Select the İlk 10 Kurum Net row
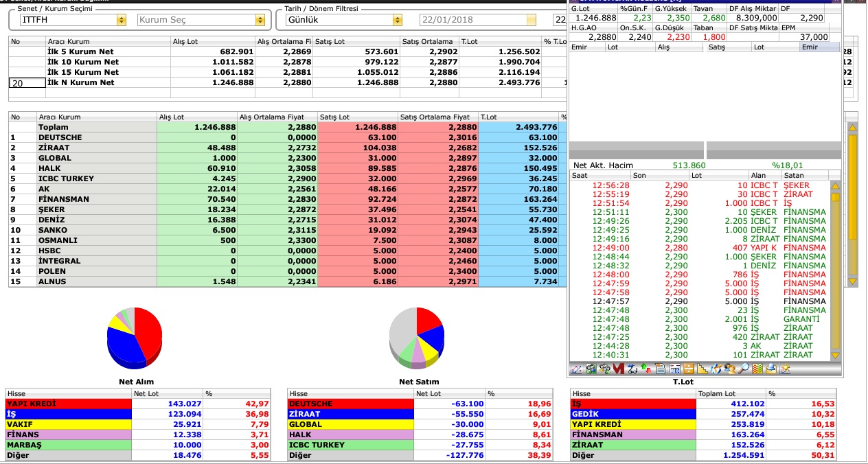 [x=288, y=62]
